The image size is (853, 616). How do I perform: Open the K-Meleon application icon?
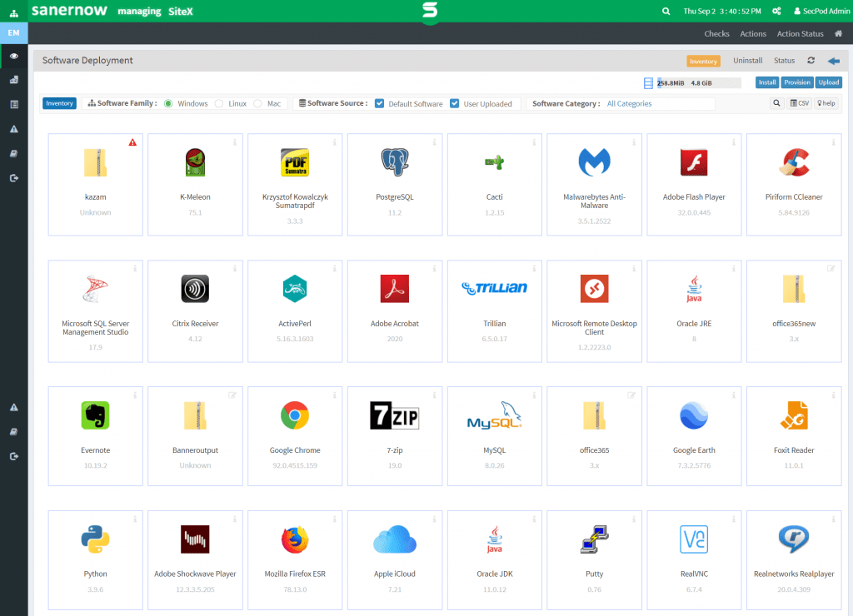[x=195, y=162]
